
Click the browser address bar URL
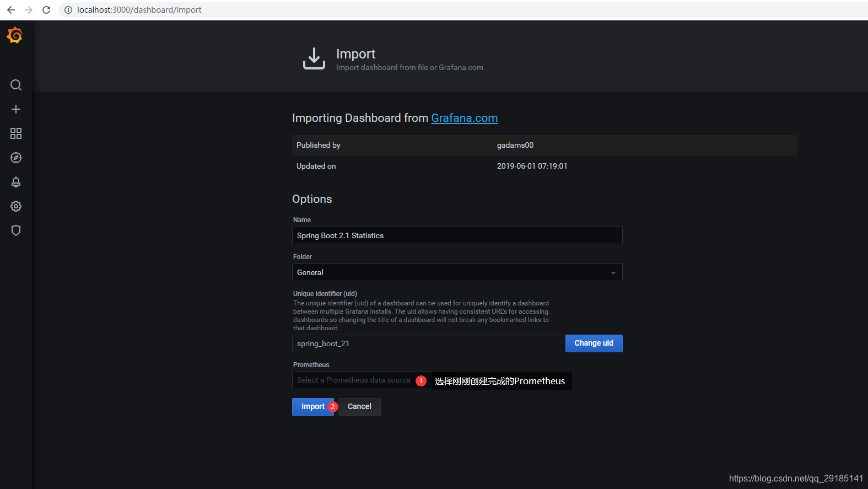tap(139, 10)
